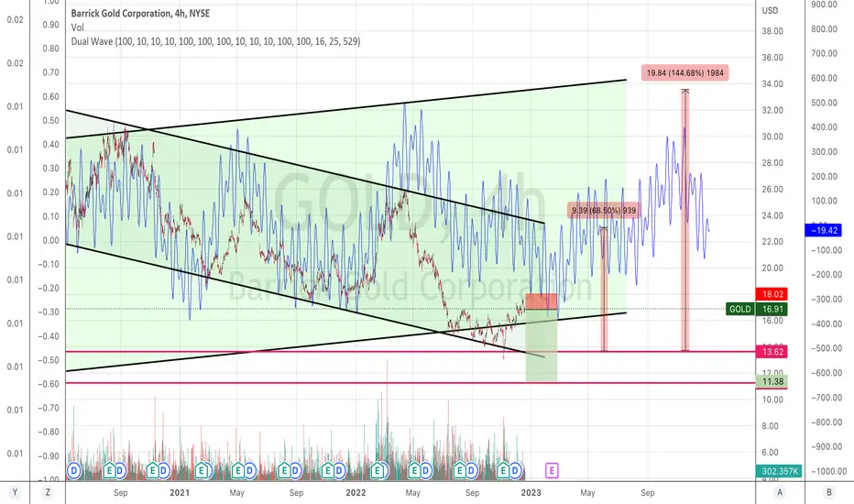This screenshot has height=504, width=854.
Task: Toggle the A auto-scale button
Action: [x=780, y=493]
